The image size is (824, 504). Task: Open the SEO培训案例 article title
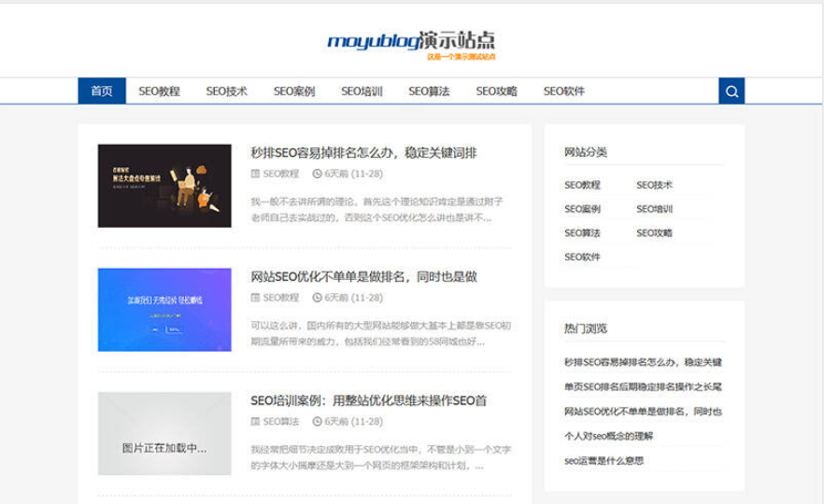click(368, 400)
